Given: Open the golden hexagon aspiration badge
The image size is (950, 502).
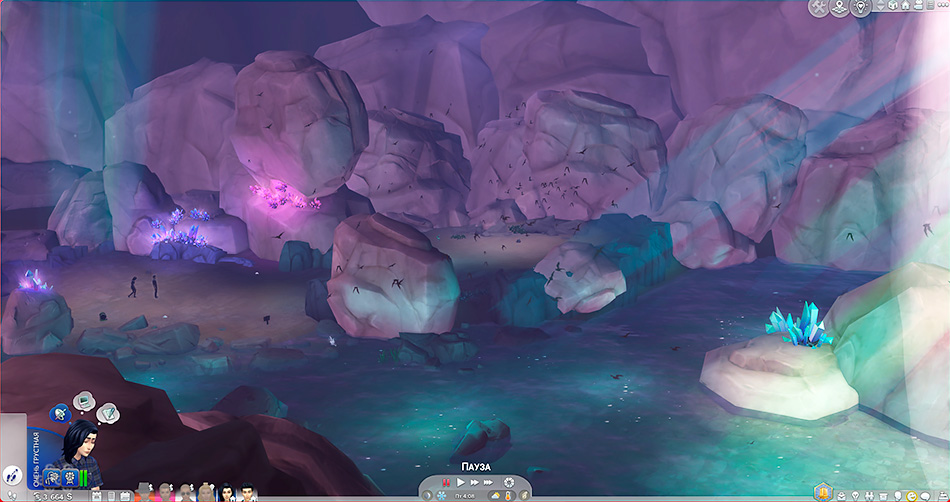Looking at the screenshot, I should [823, 492].
